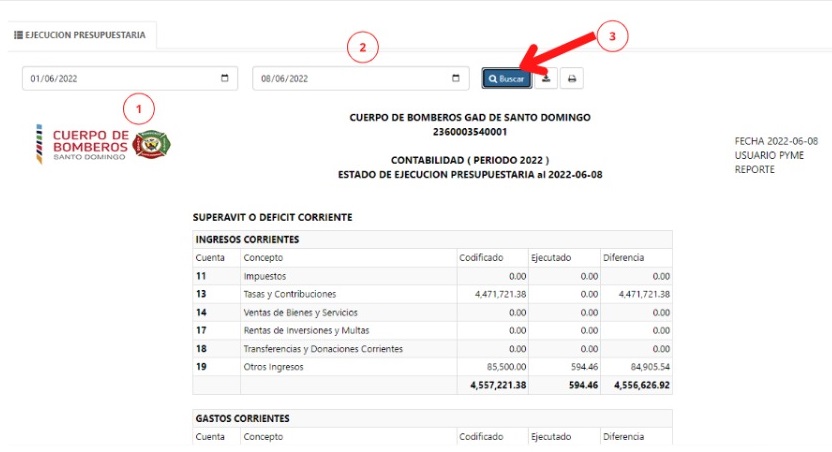The image size is (832, 452).
Task: Click total Diferencia 4,556,626.92
Action: point(642,385)
